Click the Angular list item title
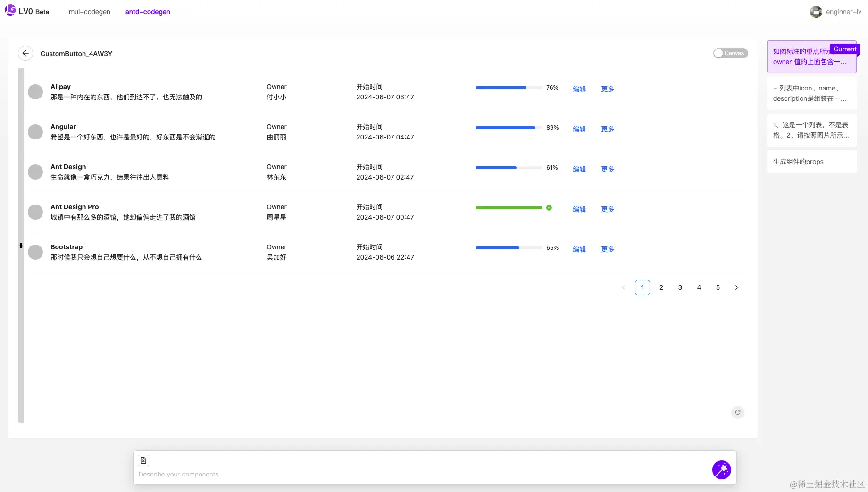Image resolution: width=868 pixels, height=492 pixels. tap(63, 127)
